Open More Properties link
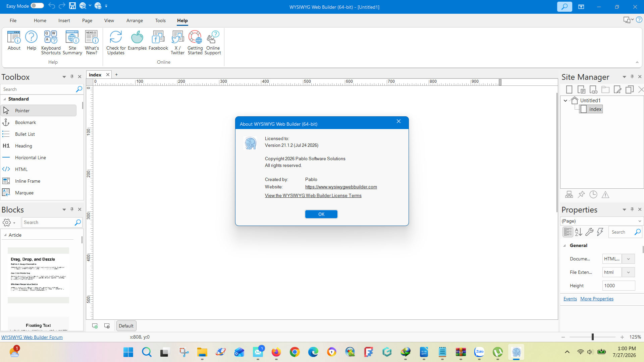Viewport: 644px width, 362px height. tap(597, 299)
